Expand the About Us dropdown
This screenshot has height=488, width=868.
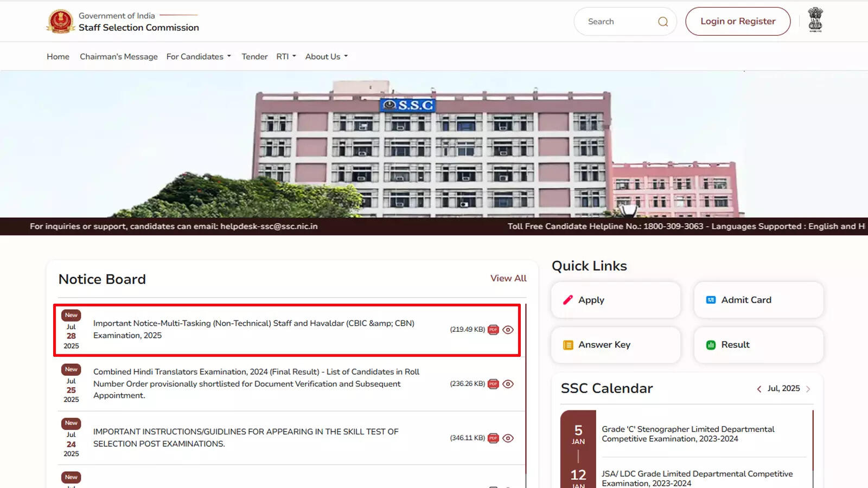tap(327, 56)
